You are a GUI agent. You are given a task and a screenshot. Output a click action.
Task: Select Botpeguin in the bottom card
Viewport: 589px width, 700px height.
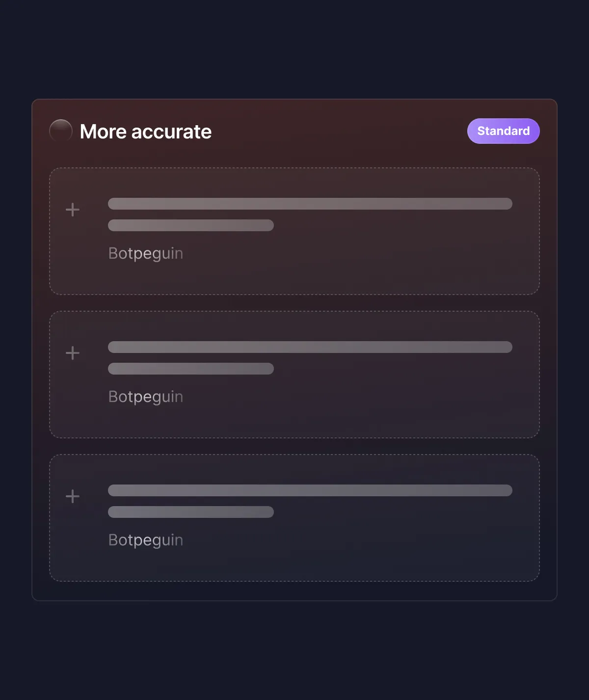point(146,540)
